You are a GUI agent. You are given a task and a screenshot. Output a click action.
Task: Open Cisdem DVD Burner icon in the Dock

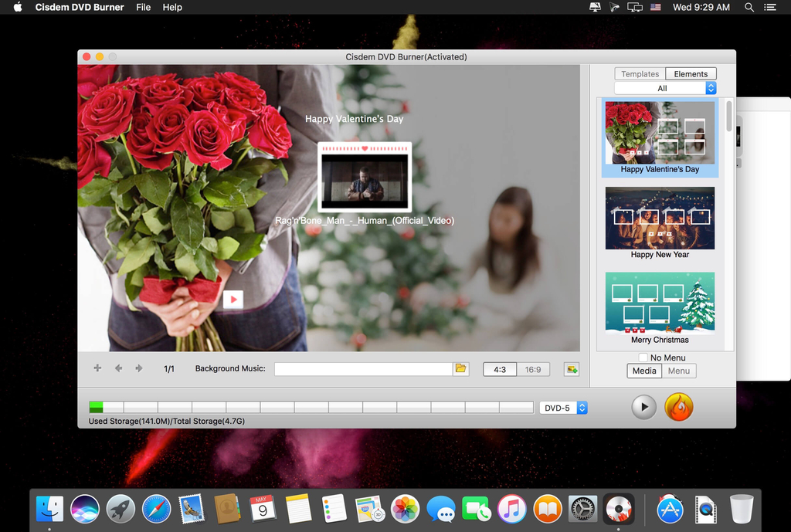(x=619, y=509)
